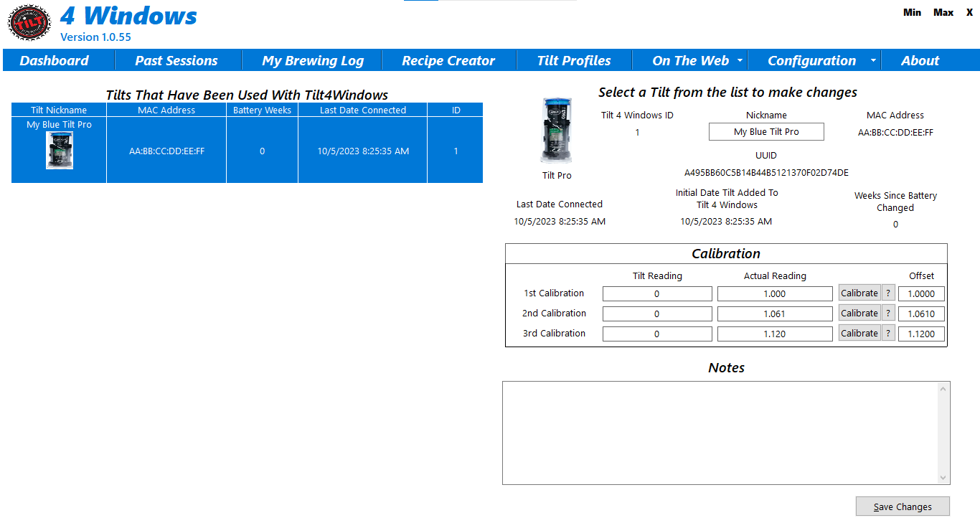
Task: Open the 1st Calibration help question mark
Action: [x=887, y=293]
